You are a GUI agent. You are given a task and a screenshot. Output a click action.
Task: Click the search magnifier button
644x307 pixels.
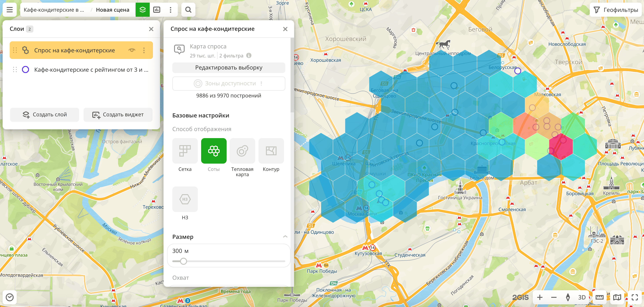point(188,10)
